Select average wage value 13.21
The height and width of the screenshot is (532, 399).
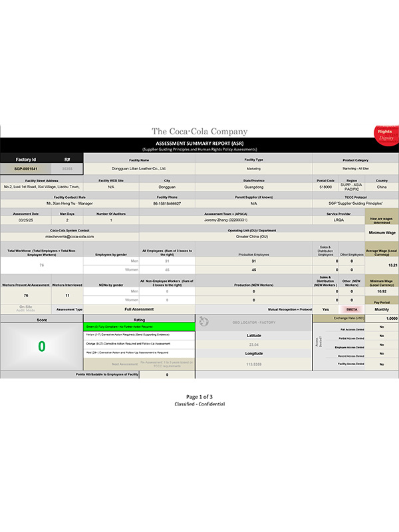392,265
